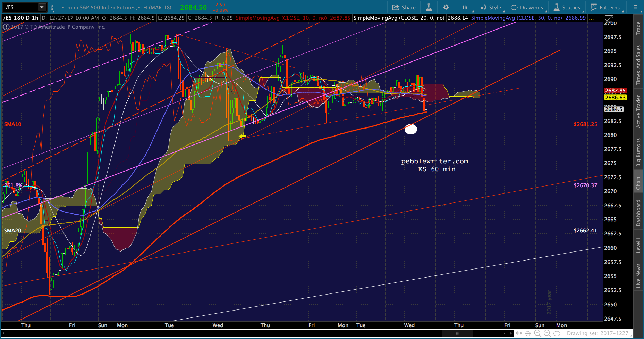Screen dimensions: 644x339
Task: Click the pebblewriter.com text annotation
Action: point(434,161)
